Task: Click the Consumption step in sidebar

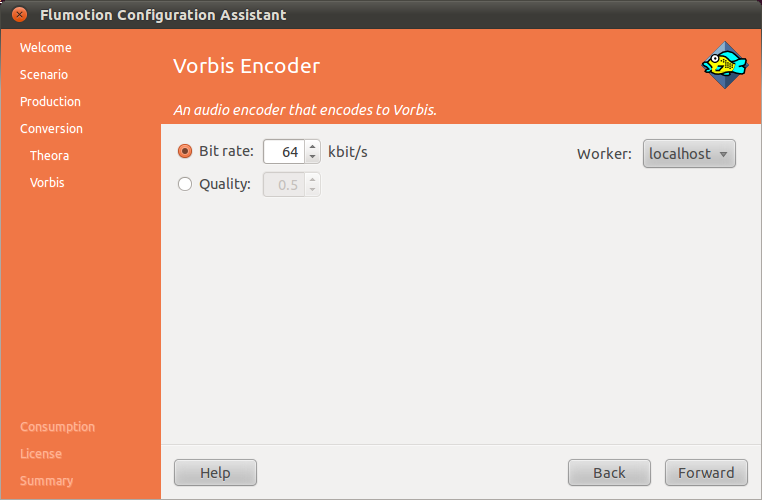Action: [57, 427]
